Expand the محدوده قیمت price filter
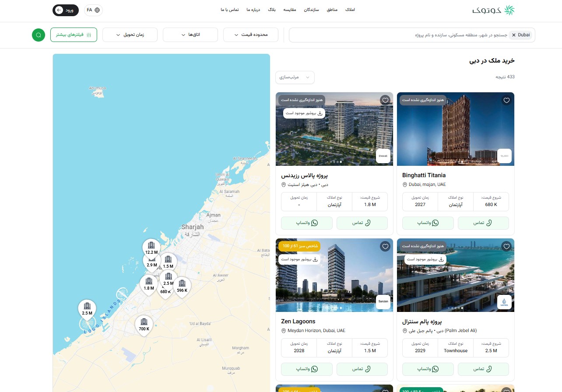The width and height of the screenshot is (562, 392). pos(251,35)
